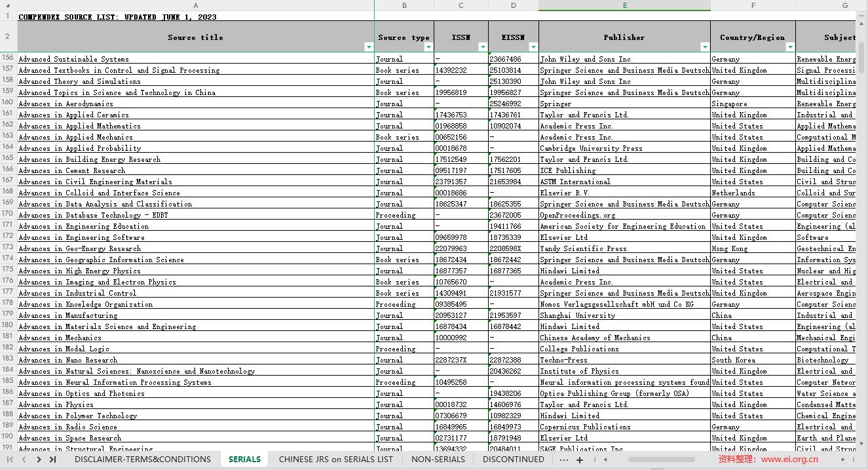Select column E header
The width and height of the screenshot is (868, 470).
(x=624, y=5)
